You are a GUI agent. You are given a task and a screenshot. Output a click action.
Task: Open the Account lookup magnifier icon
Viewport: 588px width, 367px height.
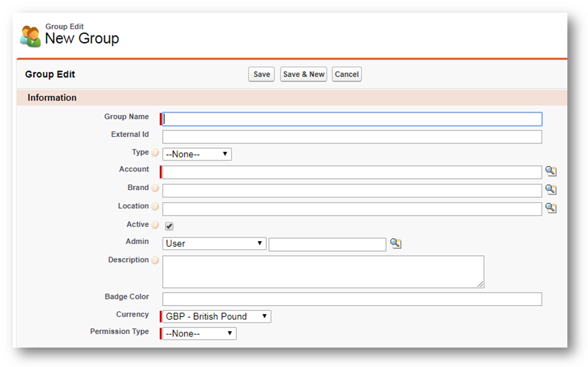[550, 172]
